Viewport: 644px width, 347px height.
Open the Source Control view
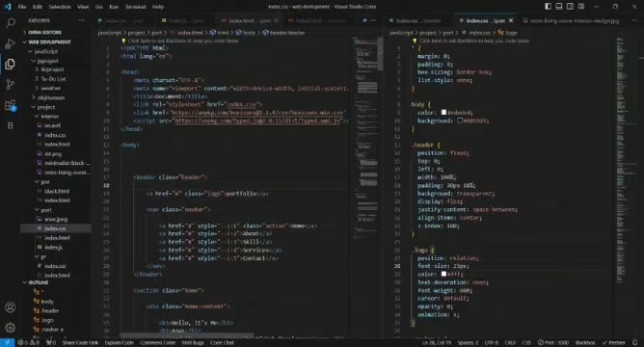coord(10,85)
